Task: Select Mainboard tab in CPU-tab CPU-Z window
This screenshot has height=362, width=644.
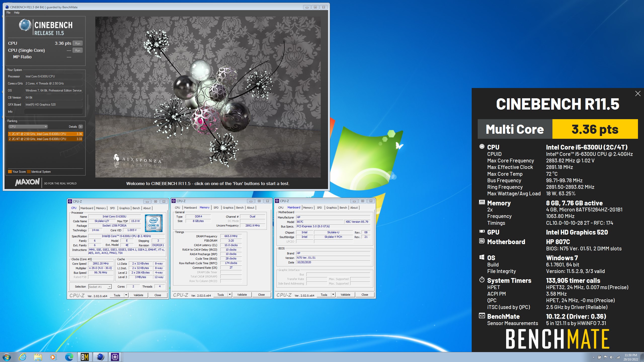Action: pos(87,208)
